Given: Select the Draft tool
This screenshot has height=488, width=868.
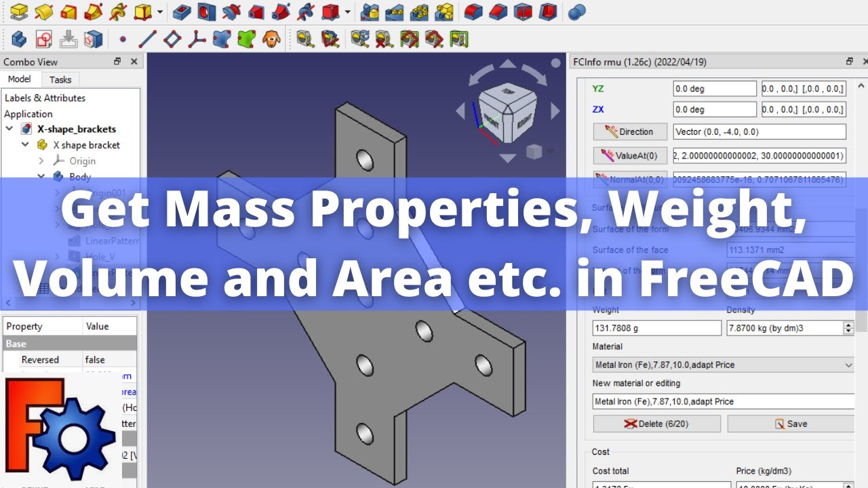Looking at the screenshot, I should [x=523, y=12].
